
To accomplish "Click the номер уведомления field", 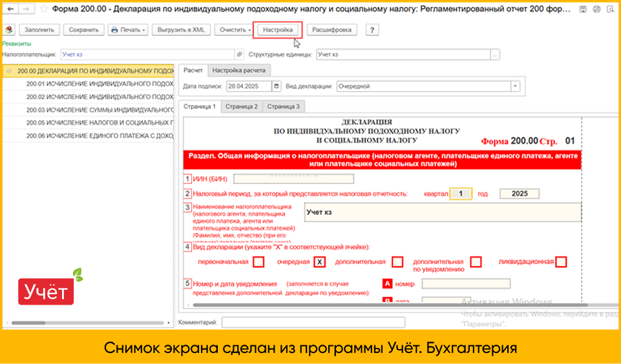I will 466,284.
